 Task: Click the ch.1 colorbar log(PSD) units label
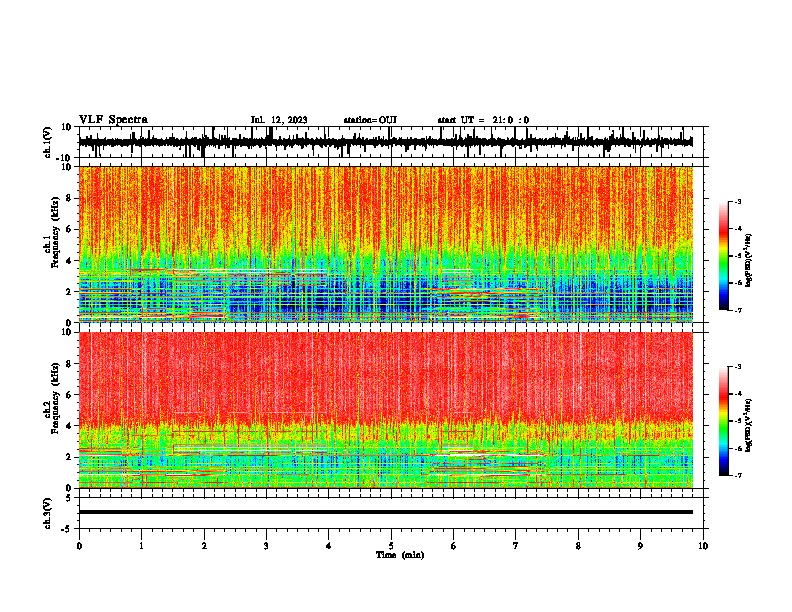[749, 261]
